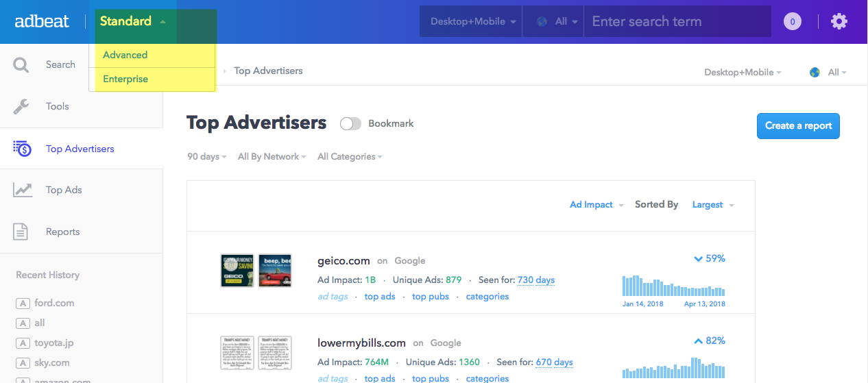Open Tools in the sidebar

coord(58,106)
